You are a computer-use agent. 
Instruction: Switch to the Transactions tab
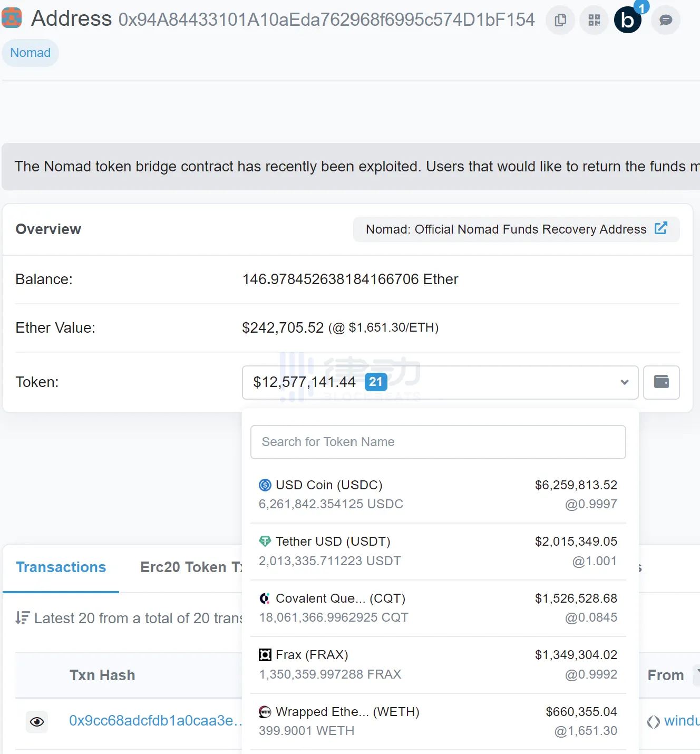[61, 567]
